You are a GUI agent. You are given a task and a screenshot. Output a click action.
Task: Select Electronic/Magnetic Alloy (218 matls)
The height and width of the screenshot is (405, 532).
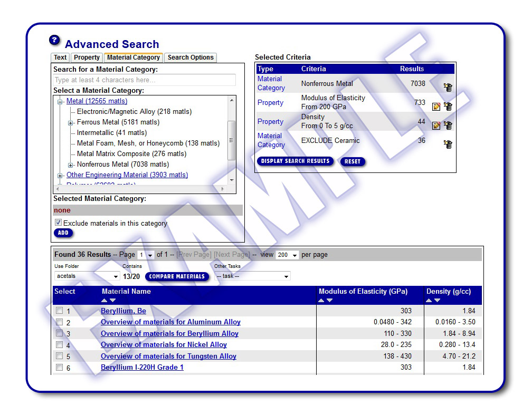click(x=135, y=111)
